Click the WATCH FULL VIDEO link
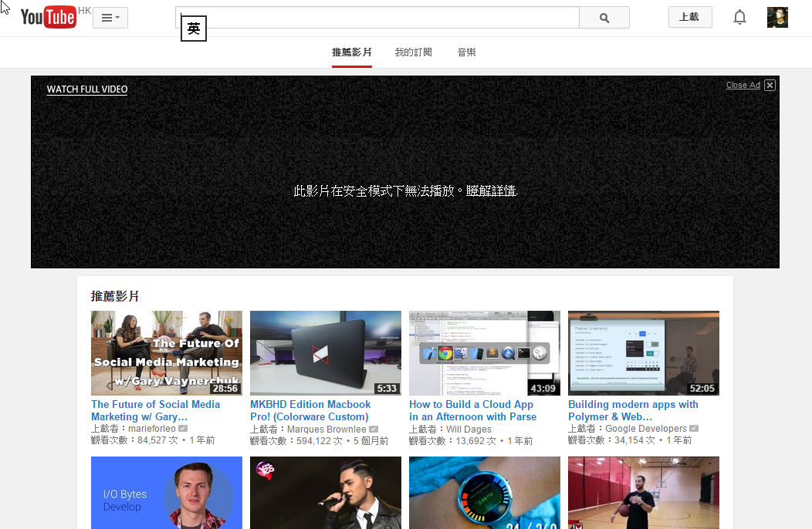 [87, 89]
